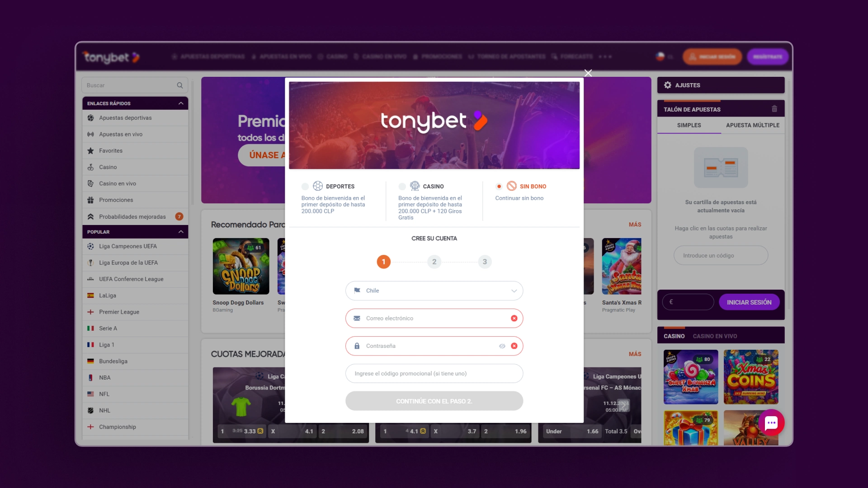
Task: Click the search magnifier icon in sidebar
Action: tap(180, 85)
